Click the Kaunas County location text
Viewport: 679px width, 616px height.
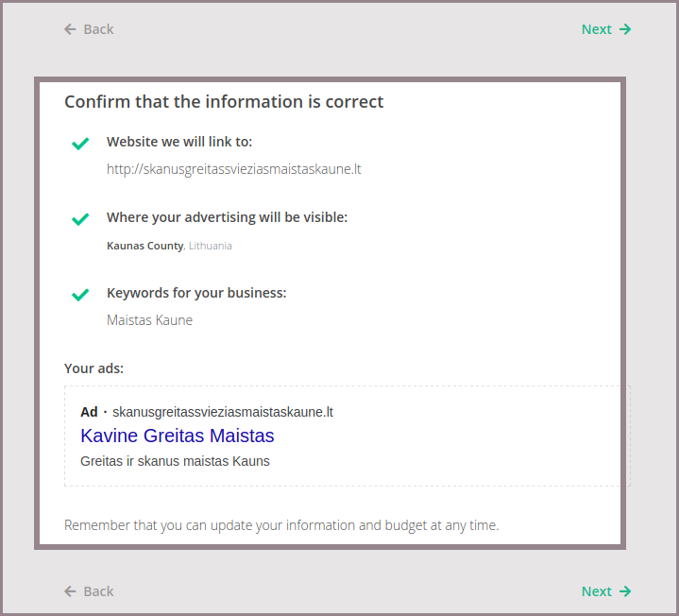(144, 246)
